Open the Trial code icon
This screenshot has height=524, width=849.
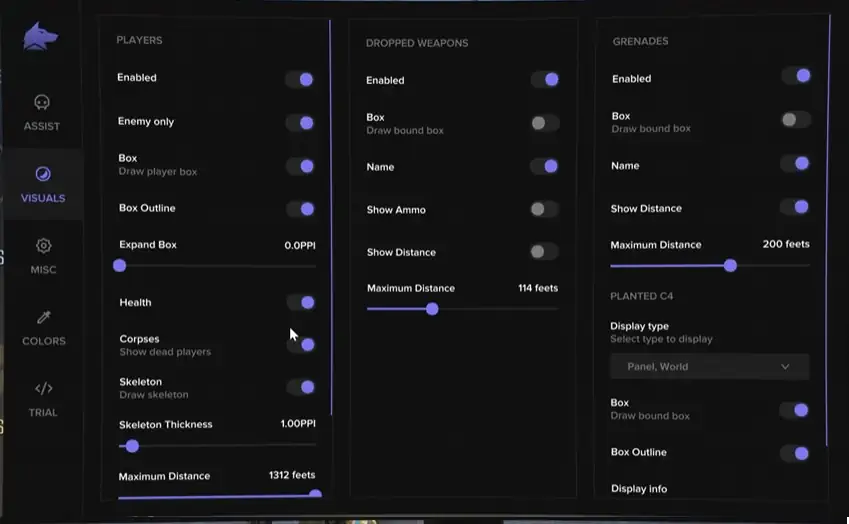coord(44,388)
